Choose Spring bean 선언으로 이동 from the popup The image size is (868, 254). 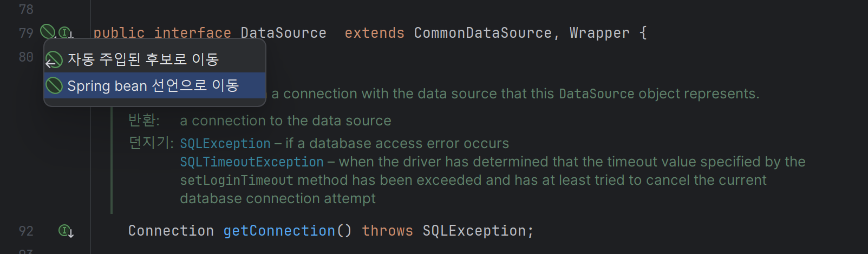[x=155, y=85]
